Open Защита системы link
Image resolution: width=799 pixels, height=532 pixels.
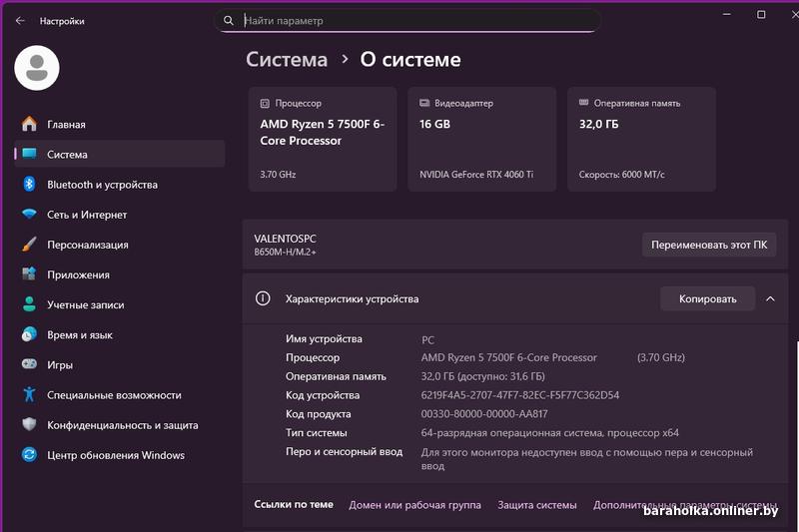537,504
